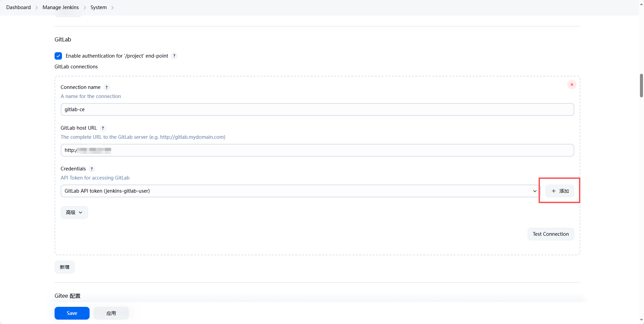Click 'A name for the connection' hint

pyautogui.click(x=91, y=96)
